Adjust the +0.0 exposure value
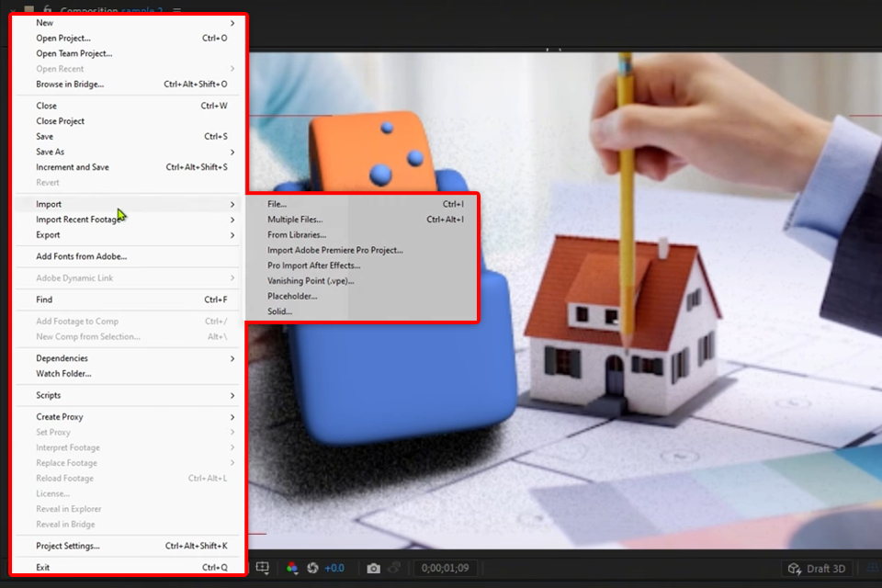Screen dimensions: 882x588 click(x=334, y=569)
